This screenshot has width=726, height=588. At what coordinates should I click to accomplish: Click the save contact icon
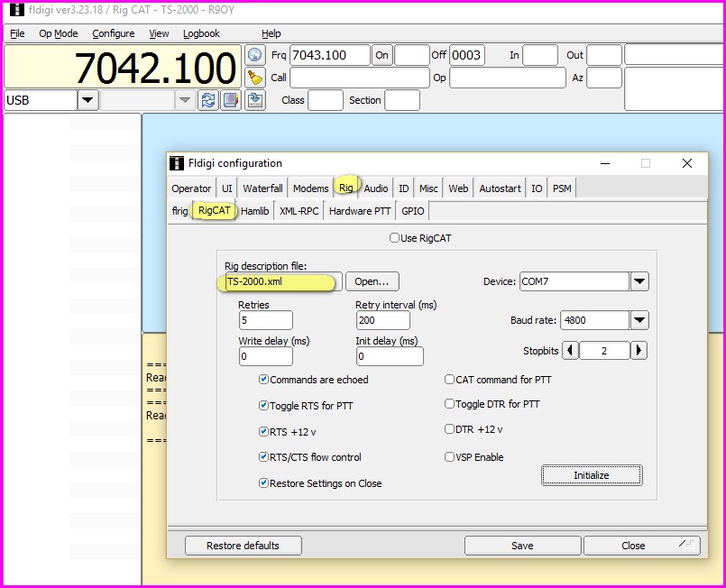(x=255, y=100)
